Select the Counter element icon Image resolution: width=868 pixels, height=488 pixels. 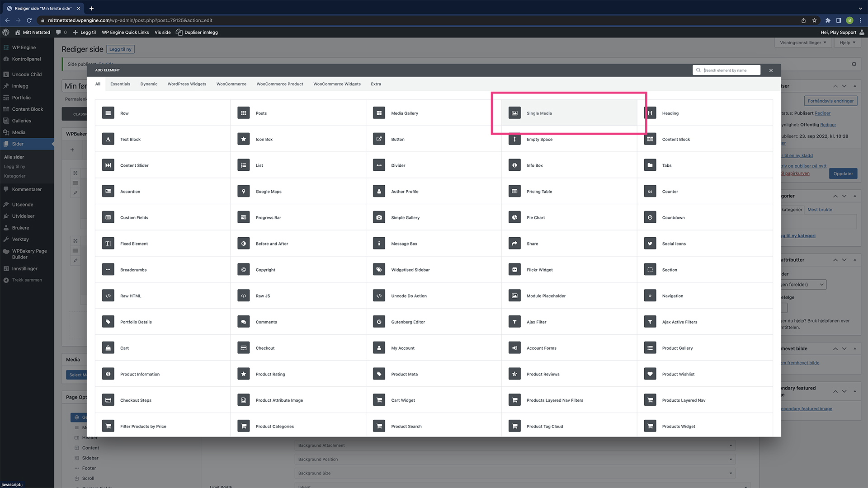(x=650, y=192)
